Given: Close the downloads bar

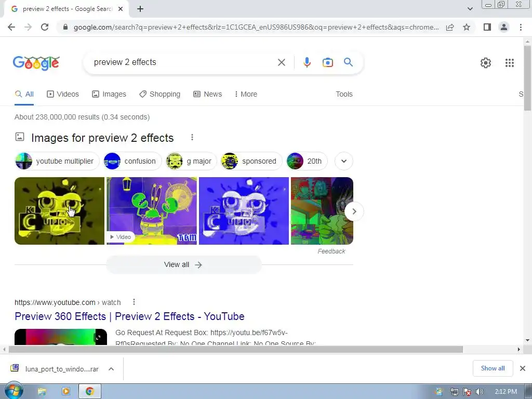Looking at the screenshot, I should coord(523,368).
